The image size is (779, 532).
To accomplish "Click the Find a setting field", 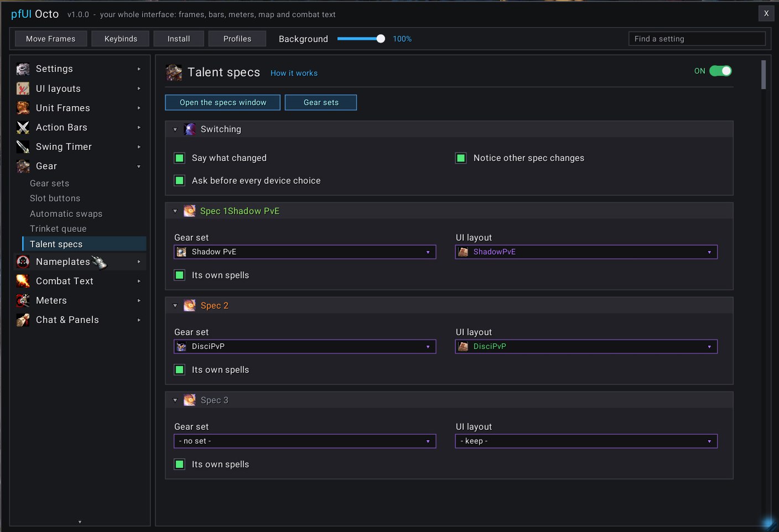I will (697, 39).
